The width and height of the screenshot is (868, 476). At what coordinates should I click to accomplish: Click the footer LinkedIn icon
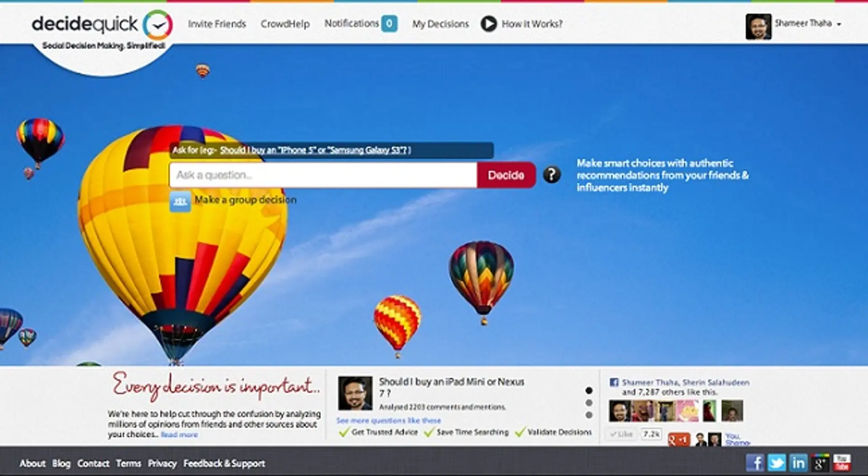pyautogui.click(x=798, y=463)
